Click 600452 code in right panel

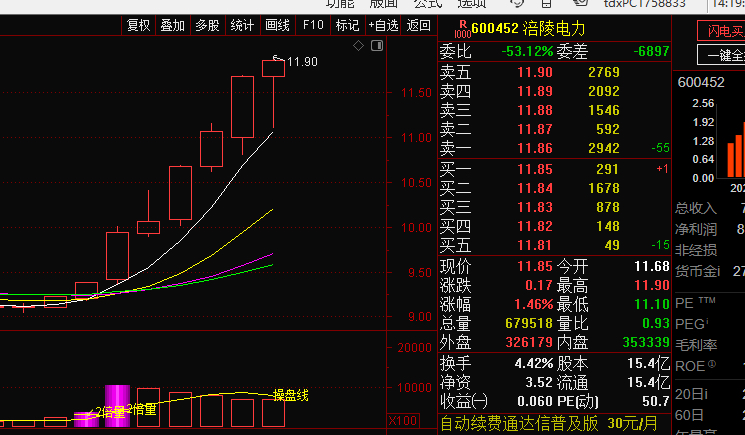pos(701,83)
